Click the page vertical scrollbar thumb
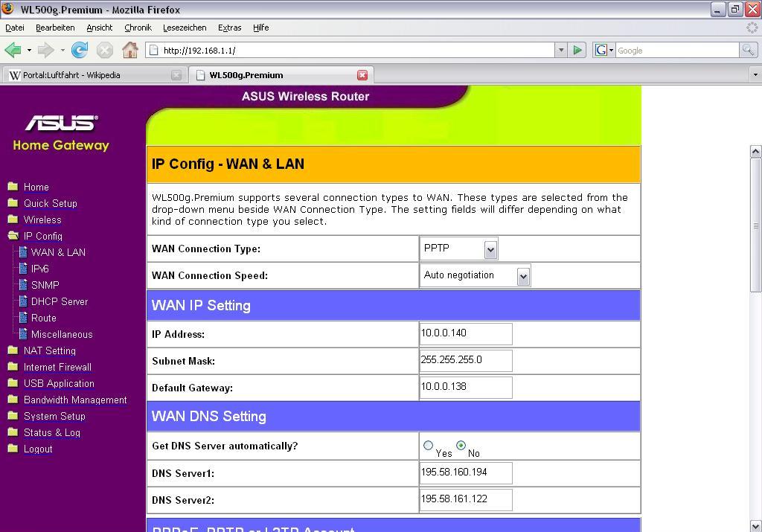Image resolution: width=762 pixels, height=532 pixels. pos(756,225)
